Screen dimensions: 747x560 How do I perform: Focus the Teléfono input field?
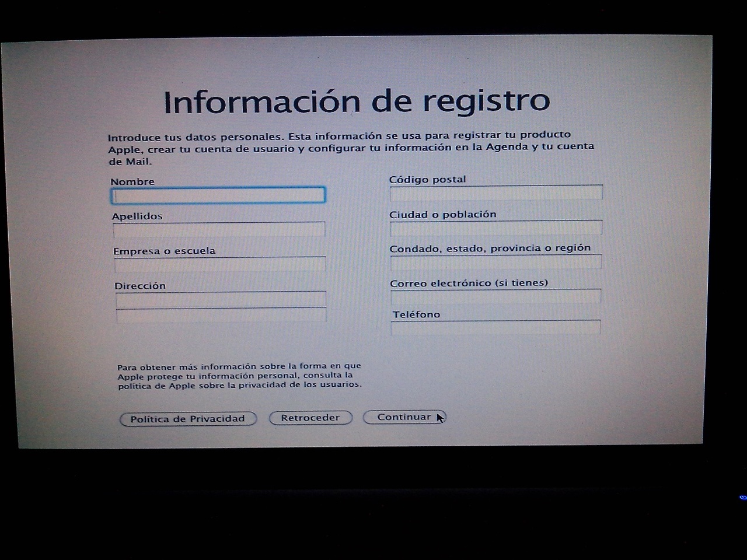coord(495,327)
